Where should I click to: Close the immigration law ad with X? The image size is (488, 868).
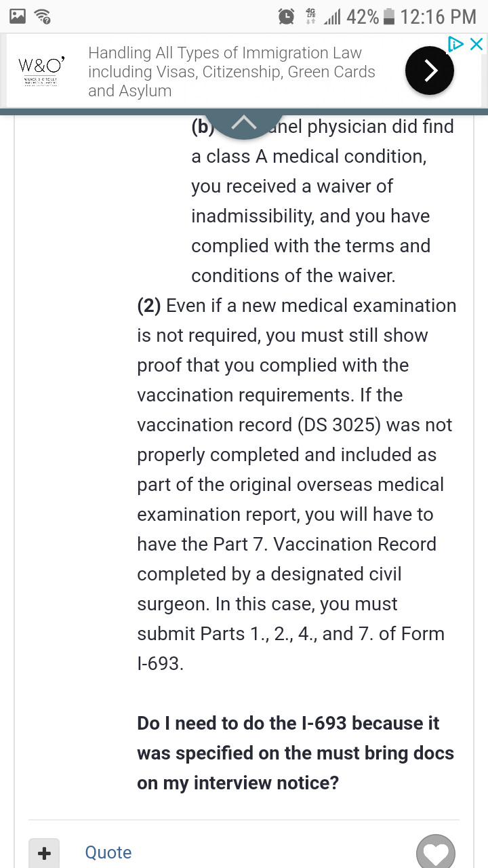476,45
